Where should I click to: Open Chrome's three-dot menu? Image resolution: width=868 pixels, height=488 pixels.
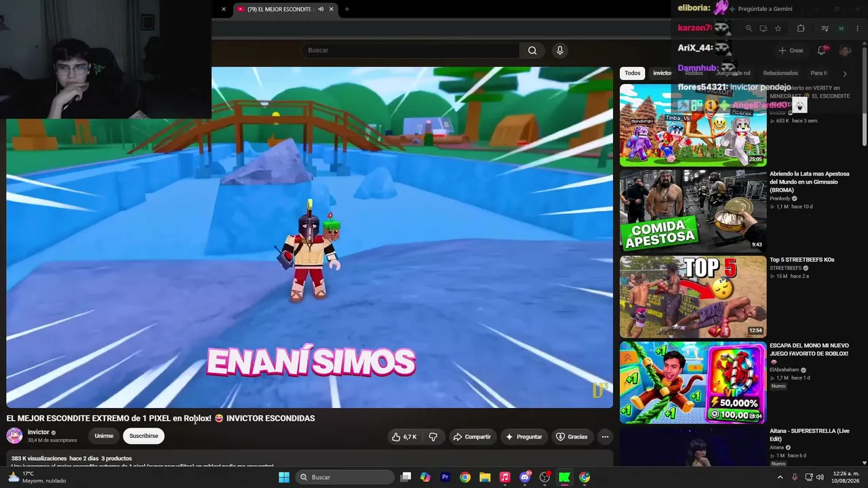857,28
